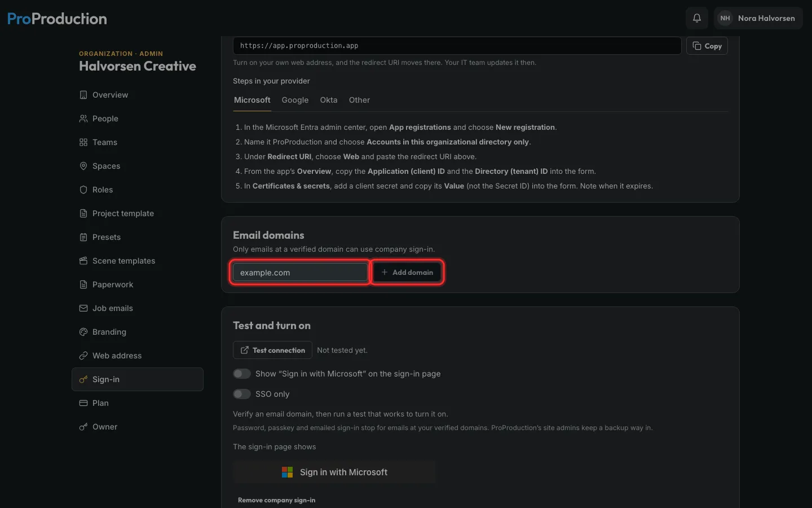The image size is (812, 508).
Task: Click the email domain input field
Action: coord(301,272)
